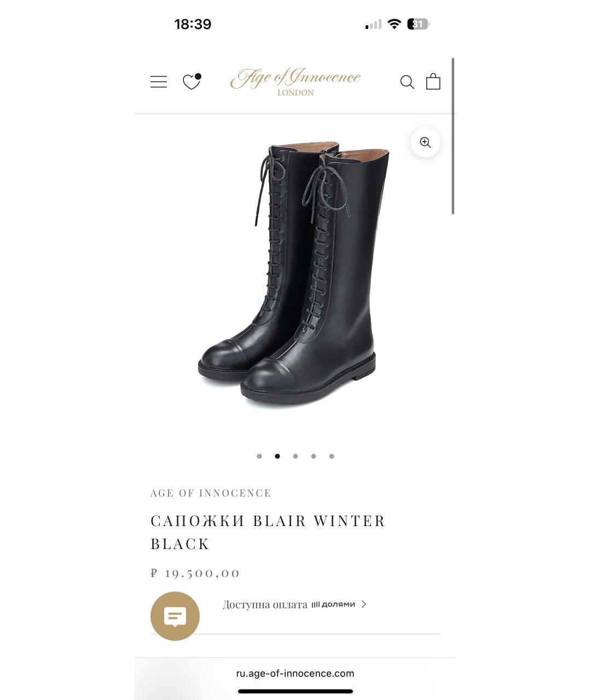
Task: Zoom the product image with magnifier button
Action: click(425, 143)
